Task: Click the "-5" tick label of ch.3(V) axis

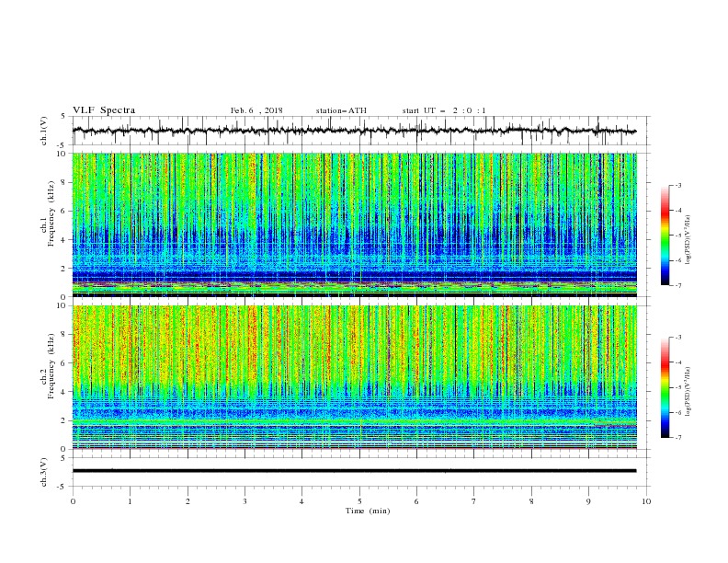Action: (63, 487)
